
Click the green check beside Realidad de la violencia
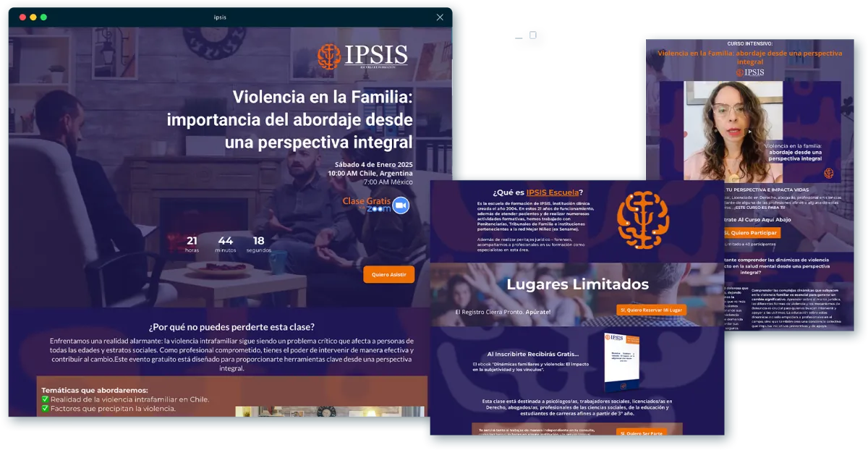[45, 399]
